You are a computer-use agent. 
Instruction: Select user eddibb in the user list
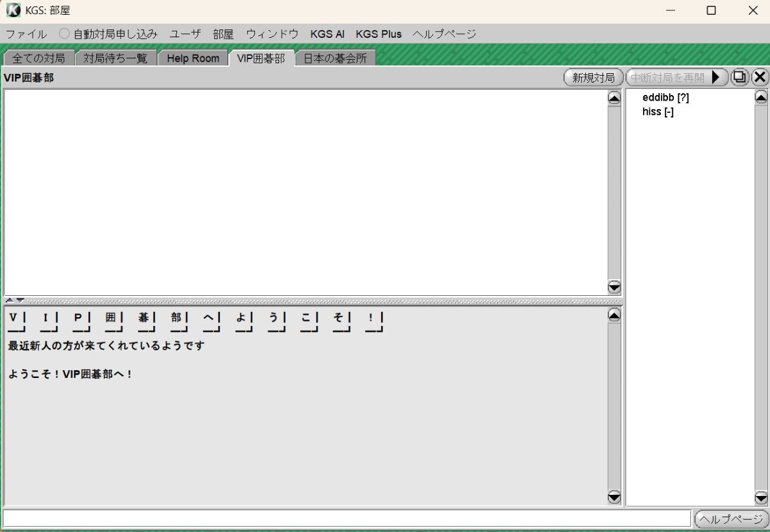(665, 98)
